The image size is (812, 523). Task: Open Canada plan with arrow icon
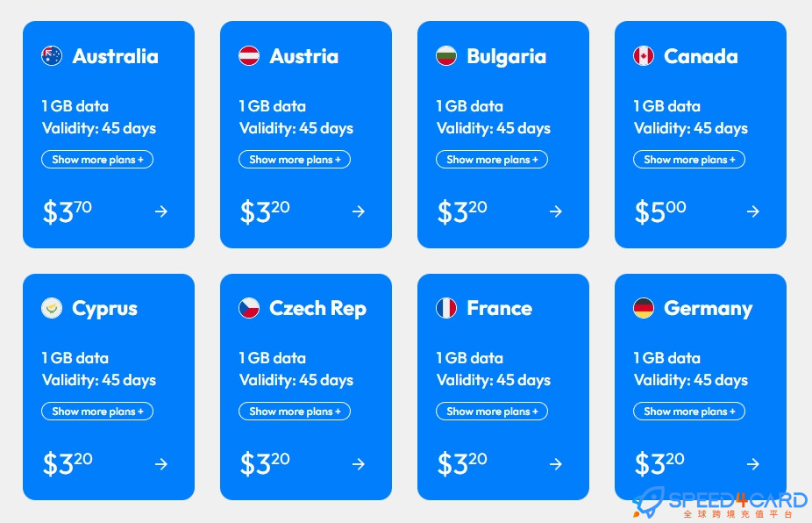[753, 211]
